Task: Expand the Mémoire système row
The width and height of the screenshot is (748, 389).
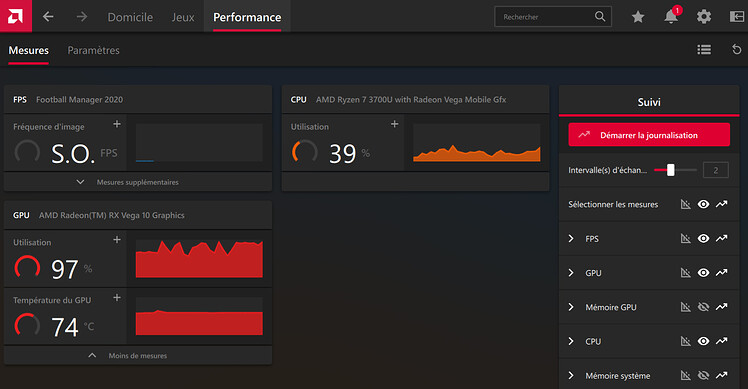Action: (571, 376)
